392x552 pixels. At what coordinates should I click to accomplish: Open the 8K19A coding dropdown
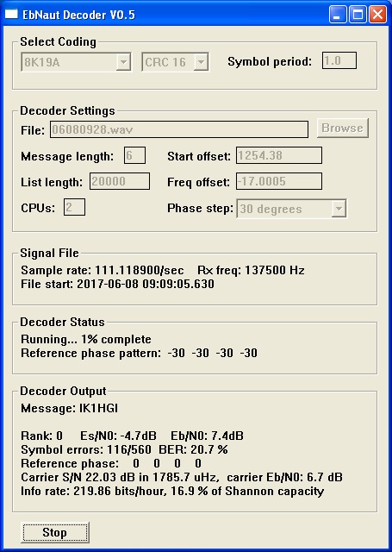coord(123,62)
